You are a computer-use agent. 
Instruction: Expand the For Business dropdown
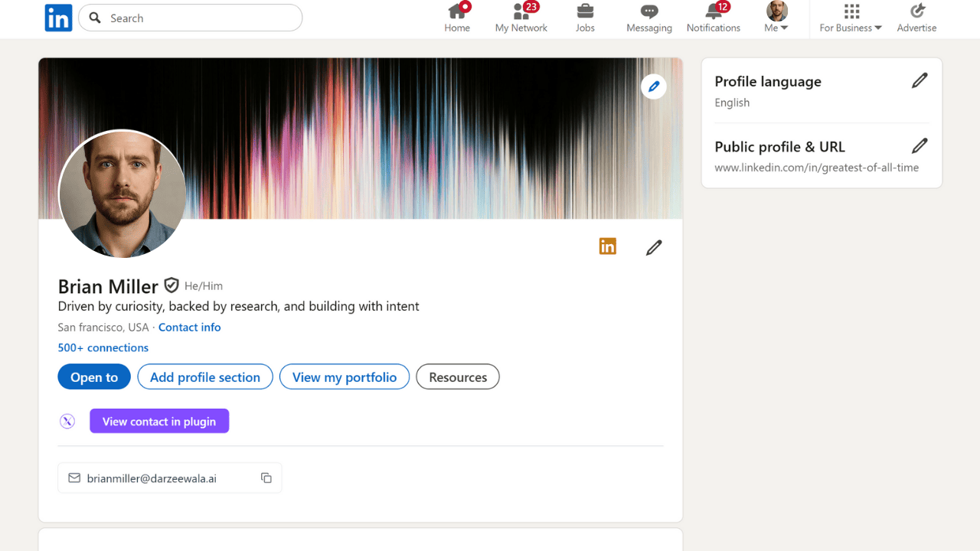click(850, 18)
